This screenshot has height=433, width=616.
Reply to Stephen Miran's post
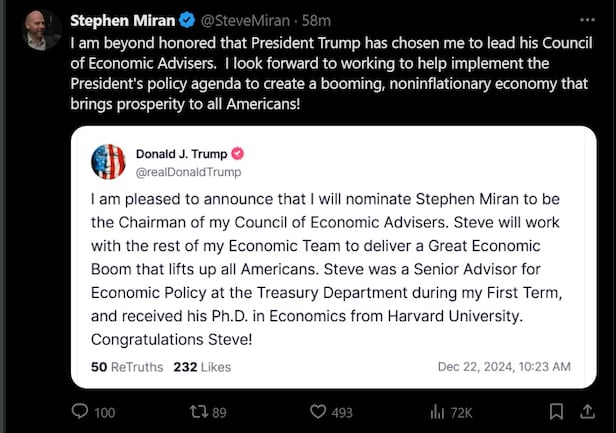(x=82, y=411)
